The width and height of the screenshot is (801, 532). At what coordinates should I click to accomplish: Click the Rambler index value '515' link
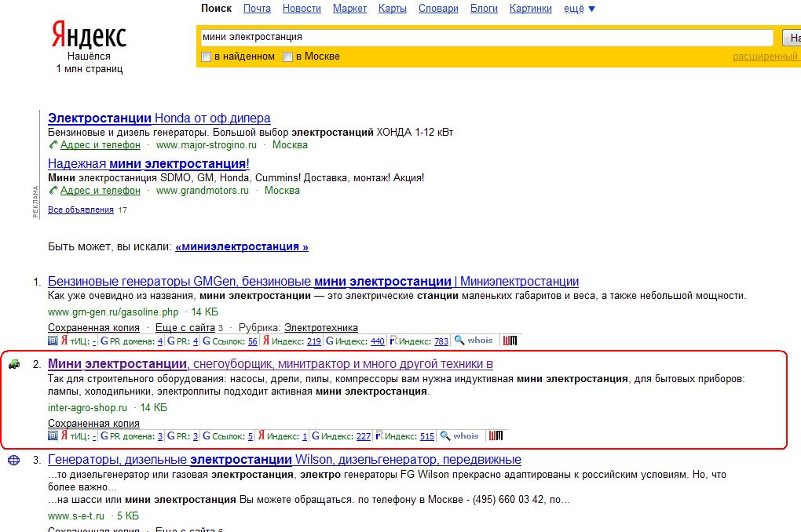pyautogui.click(x=427, y=436)
